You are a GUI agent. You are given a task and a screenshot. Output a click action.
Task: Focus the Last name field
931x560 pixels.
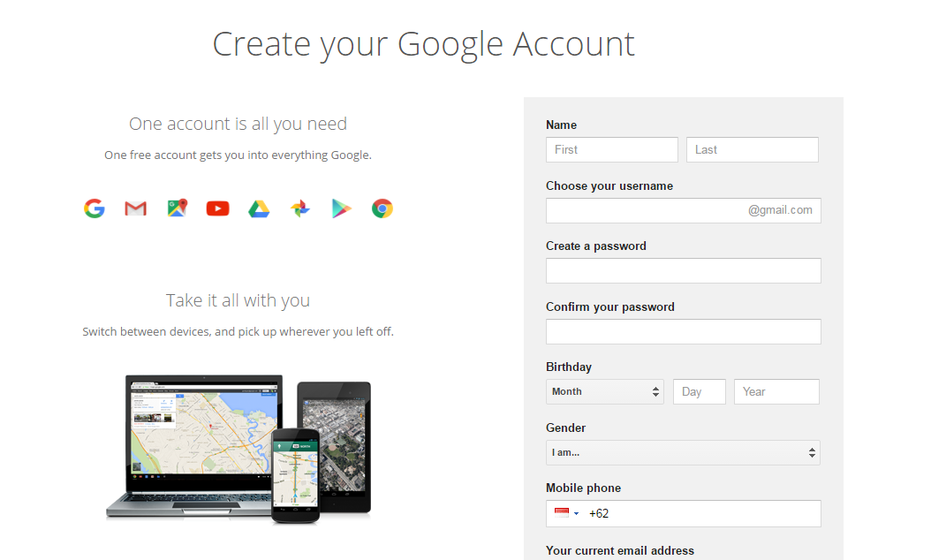pos(753,149)
